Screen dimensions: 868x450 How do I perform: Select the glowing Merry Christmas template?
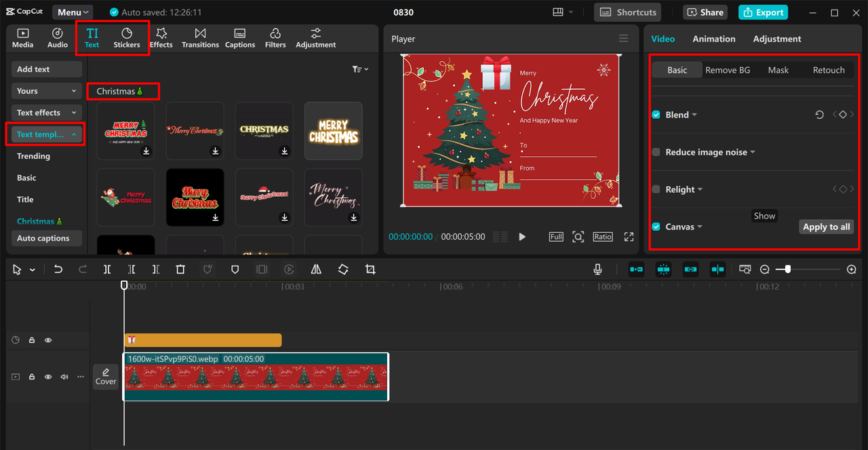point(333,130)
